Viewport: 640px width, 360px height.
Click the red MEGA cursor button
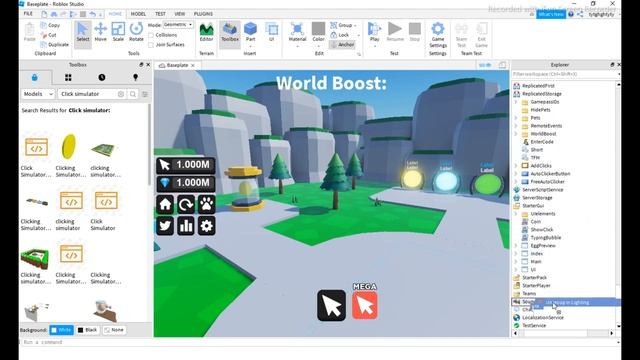(364, 305)
